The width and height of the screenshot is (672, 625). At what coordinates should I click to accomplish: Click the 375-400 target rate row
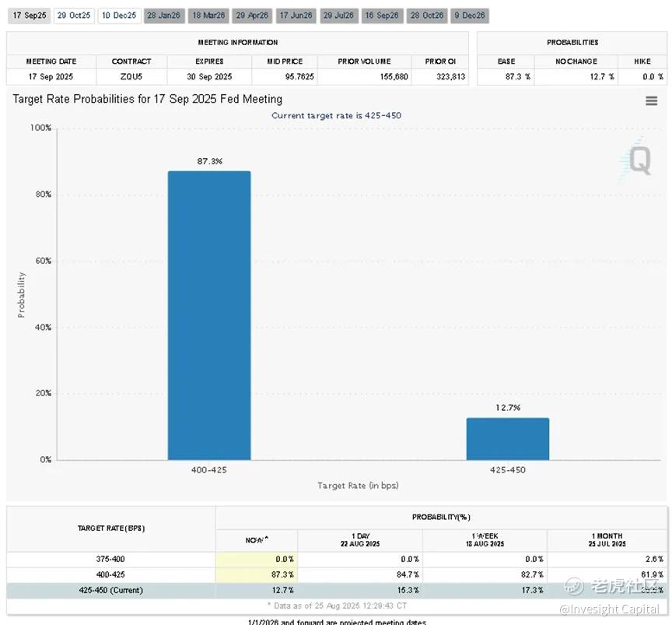click(337, 560)
